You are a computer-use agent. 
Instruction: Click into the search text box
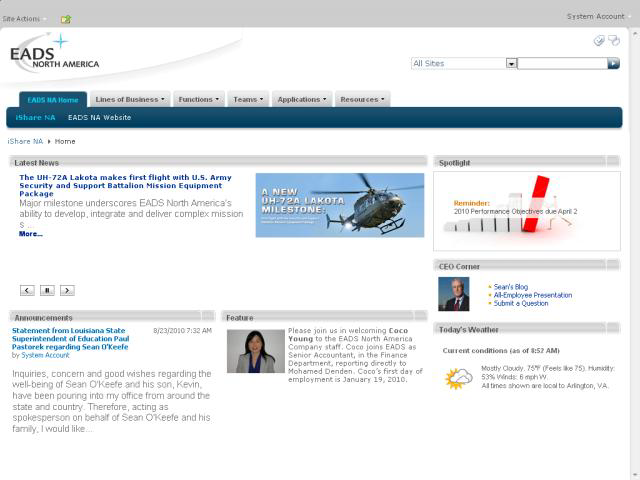point(563,63)
